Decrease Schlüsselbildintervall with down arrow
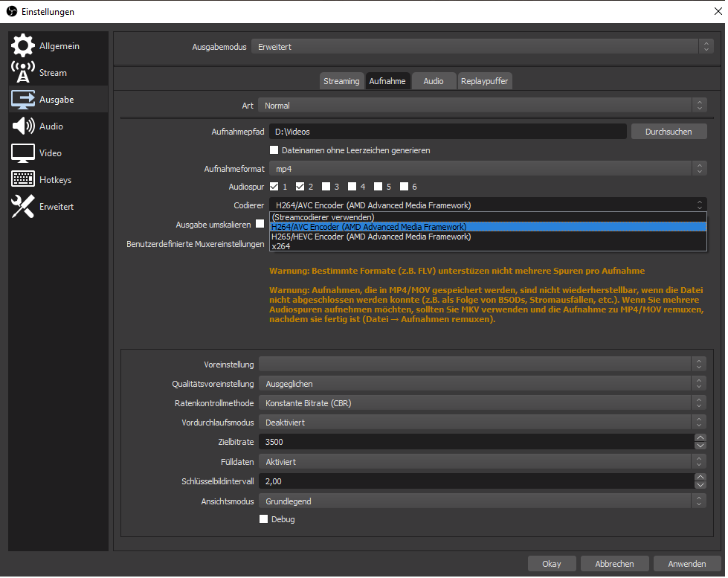Image resolution: width=728 pixels, height=578 pixels. pos(700,485)
